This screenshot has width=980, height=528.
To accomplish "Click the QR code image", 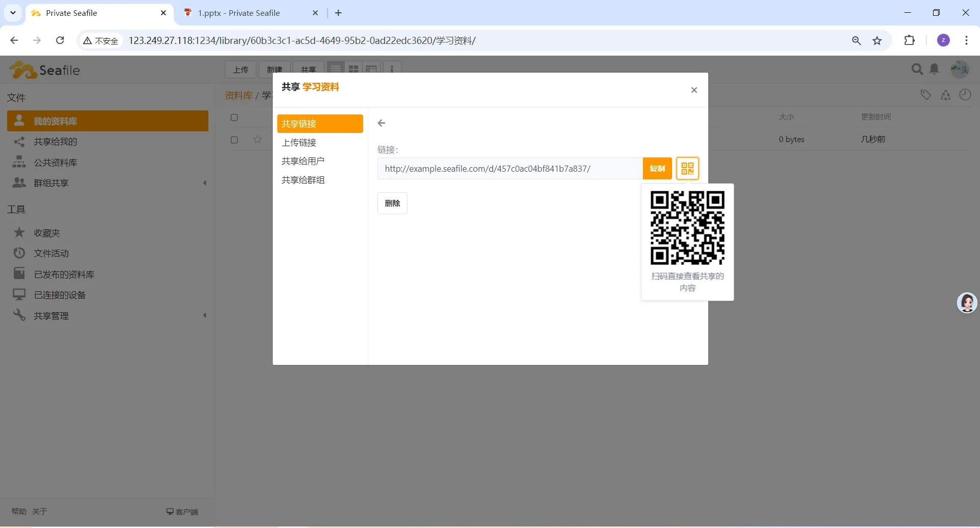I will tap(687, 228).
